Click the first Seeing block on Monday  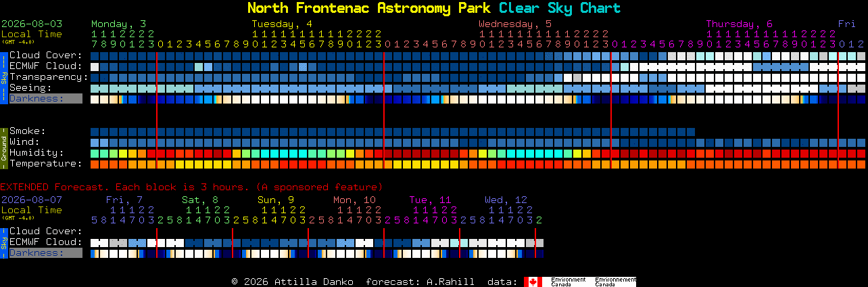pyautogui.click(x=95, y=88)
